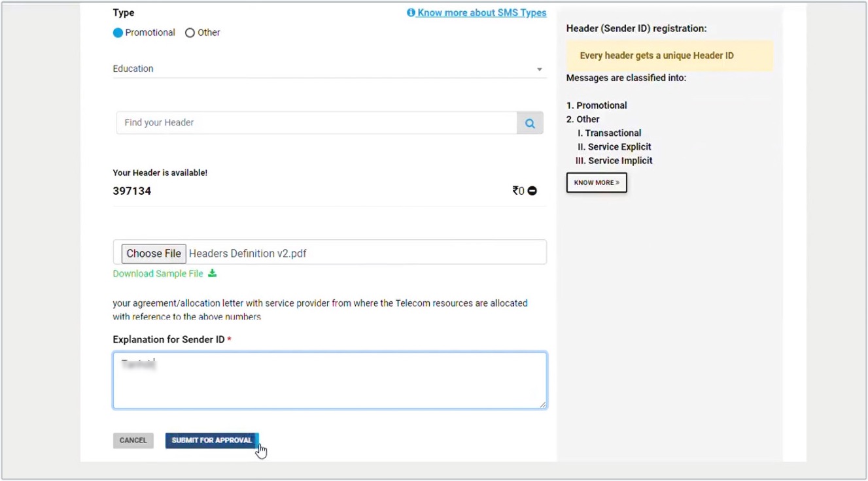Image resolution: width=868 pixels, height=481 pixels.
Task: Click the info icon before Know more about SMS Types
Action: 411,12
